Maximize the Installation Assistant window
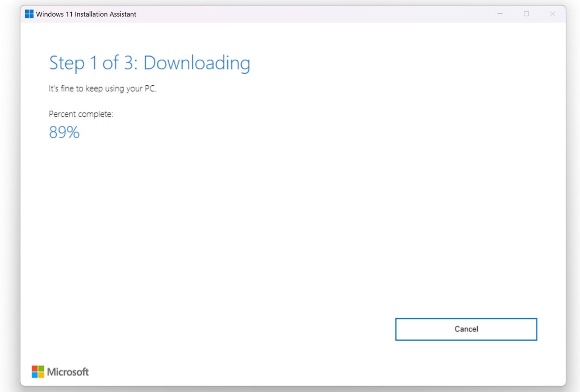This screenshot has width=580, height=392. (526, 14)
